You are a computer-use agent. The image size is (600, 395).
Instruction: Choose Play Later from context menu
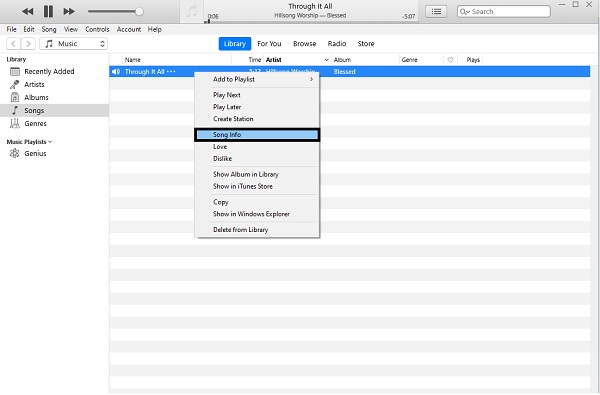pos(257,107)
